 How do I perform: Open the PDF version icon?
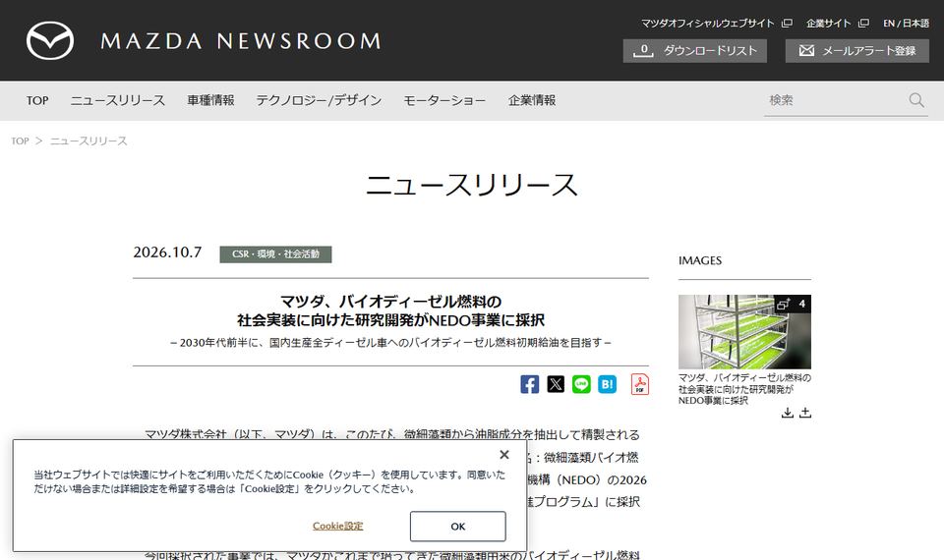coord(640,384)
